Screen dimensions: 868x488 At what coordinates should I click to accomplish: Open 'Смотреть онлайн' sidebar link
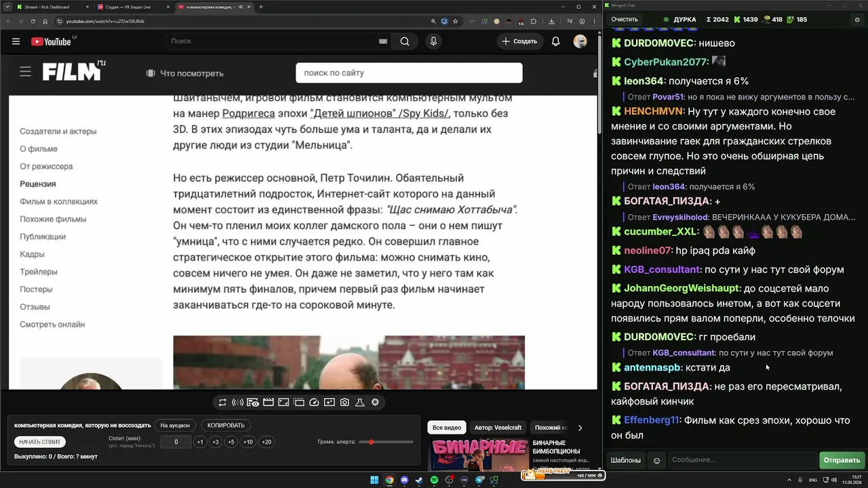[x=52, y=325]
